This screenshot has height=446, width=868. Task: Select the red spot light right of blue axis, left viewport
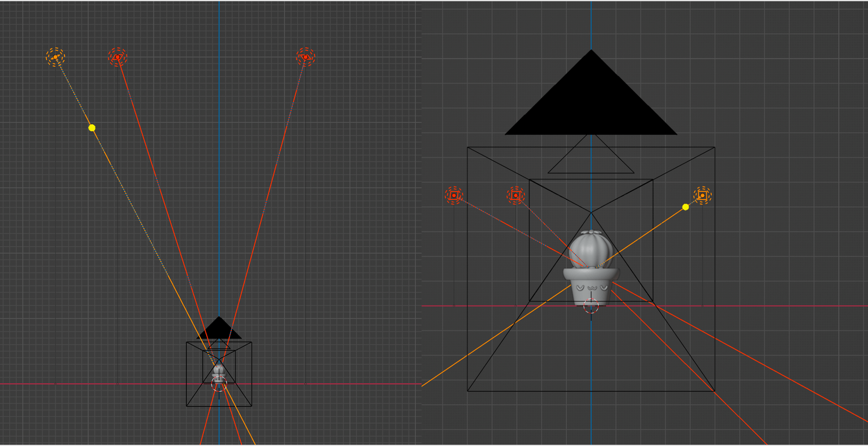point(305,57)
